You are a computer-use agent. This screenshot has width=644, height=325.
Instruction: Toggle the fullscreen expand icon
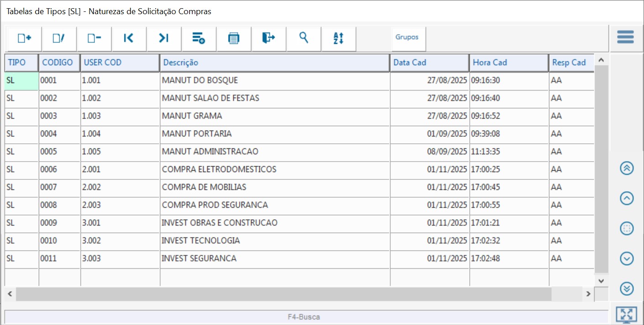coord(626,315)
